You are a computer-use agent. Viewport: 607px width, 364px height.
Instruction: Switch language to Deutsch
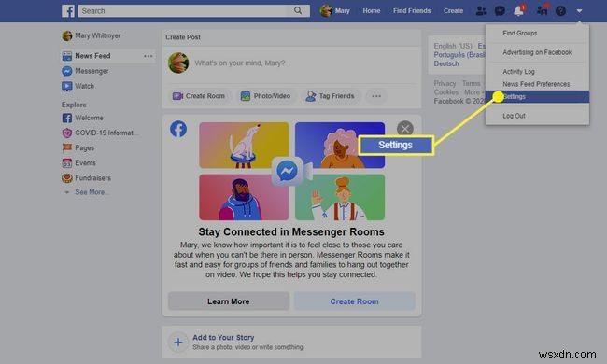click(x=446, y=63)
